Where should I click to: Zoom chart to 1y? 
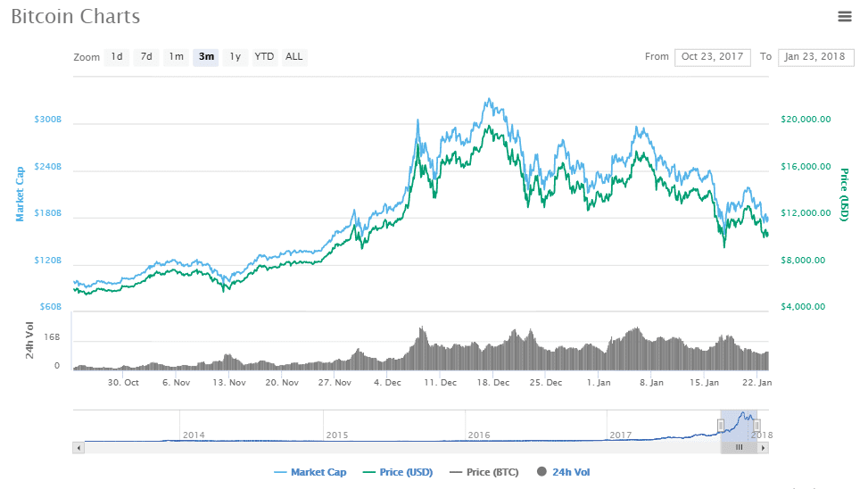[x=236, y=57]
